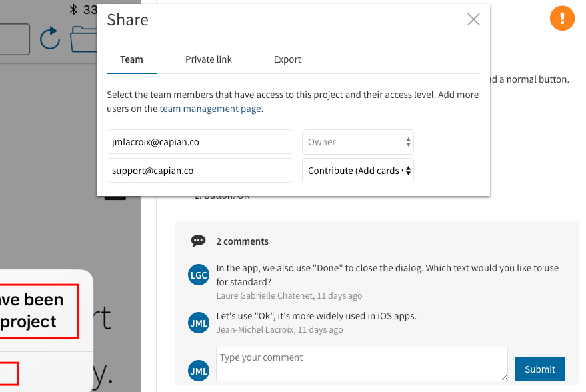This screenshot has width=586, height=392.
Task: Submit the comment
Action: pyautogui.click(x=539, y=369)
